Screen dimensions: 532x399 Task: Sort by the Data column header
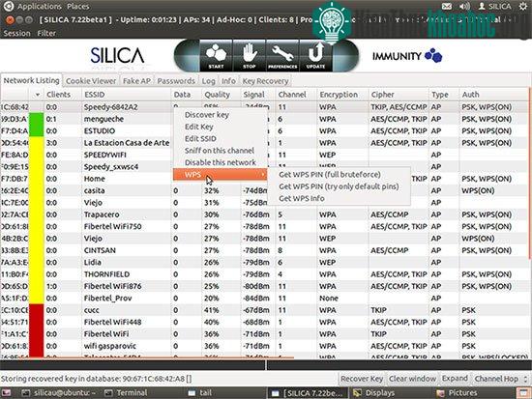click(187, 95)
